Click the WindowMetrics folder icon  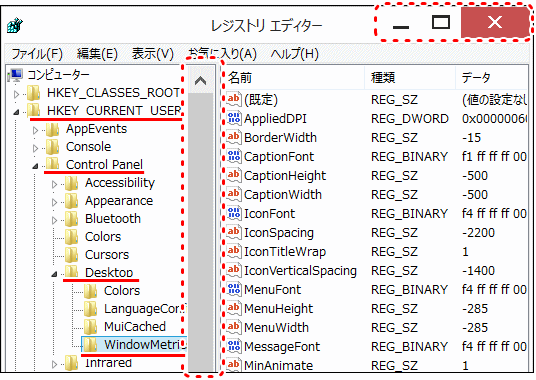[x=91, y=344]
